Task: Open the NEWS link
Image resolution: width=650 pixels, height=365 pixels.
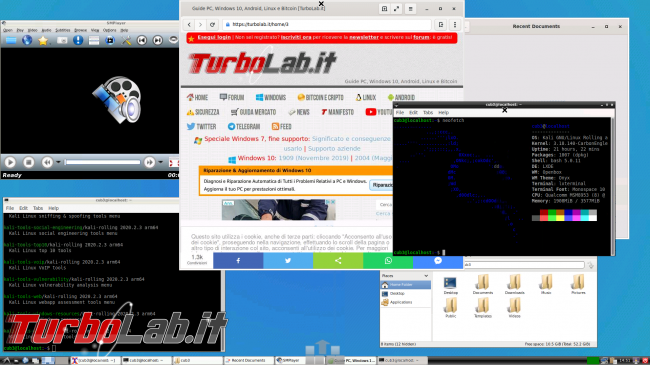Action: pyautogui.click(x=299, y=112)
